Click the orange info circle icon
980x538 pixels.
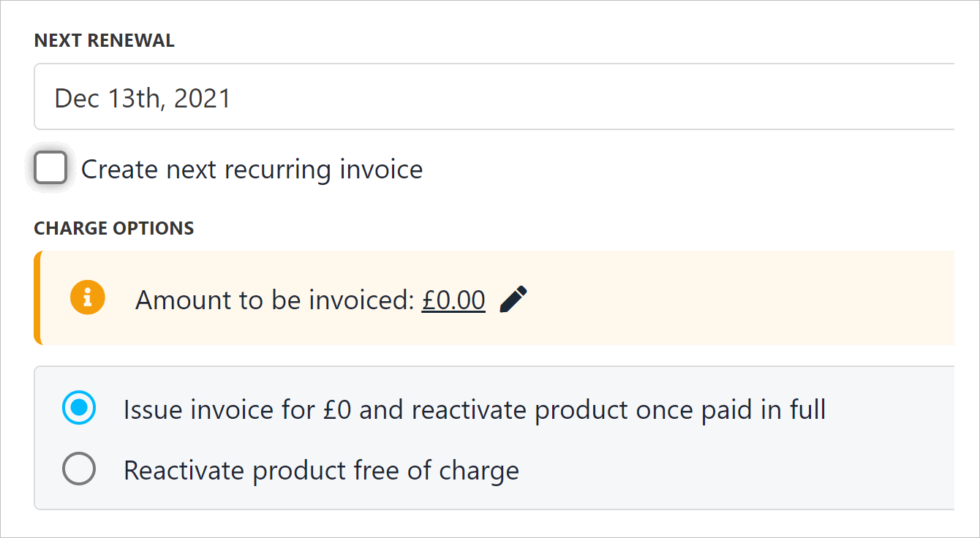click(88, 298)
